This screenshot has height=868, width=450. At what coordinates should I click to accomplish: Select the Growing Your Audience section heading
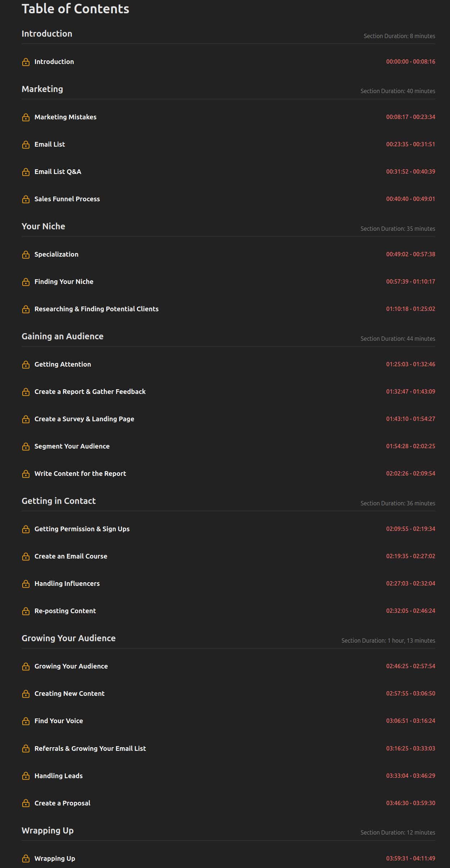click(x=69, y=638)
